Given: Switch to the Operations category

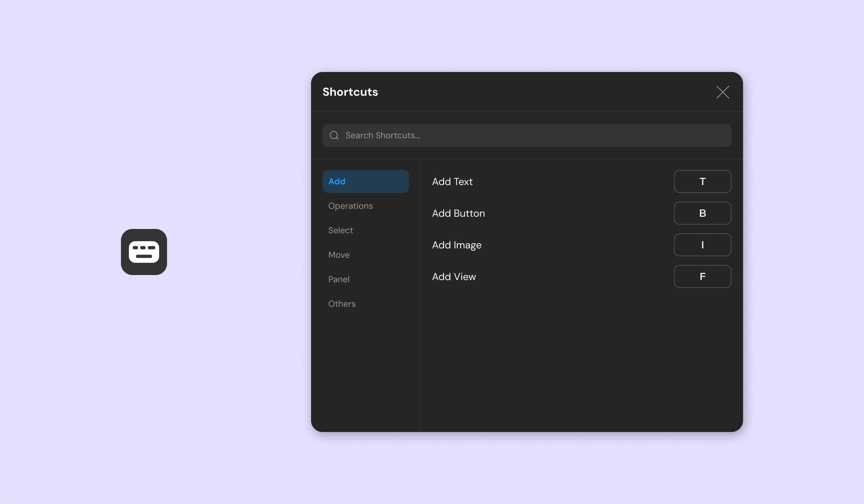Looking at the screenshot, I should [x=365, y=206].
